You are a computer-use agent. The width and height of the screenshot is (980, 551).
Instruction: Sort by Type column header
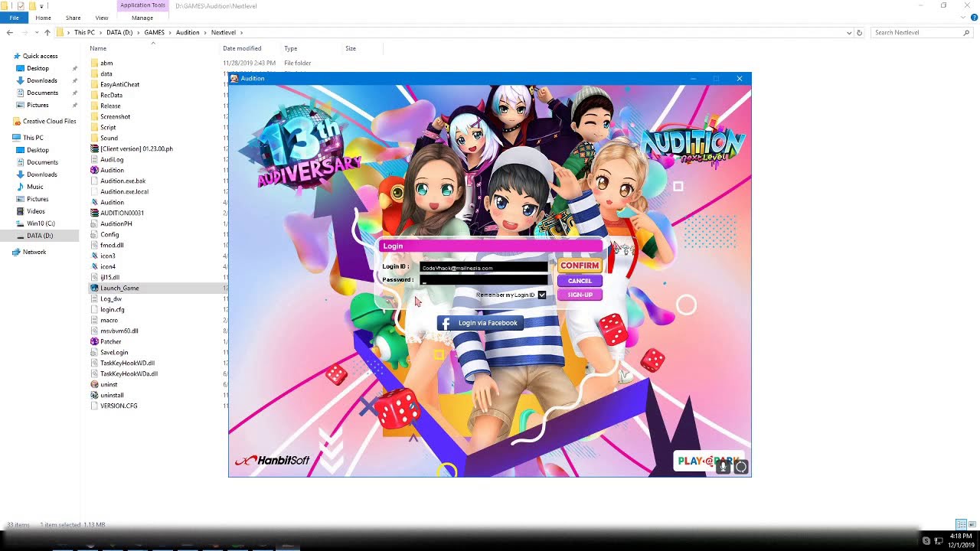click(291, 48)
